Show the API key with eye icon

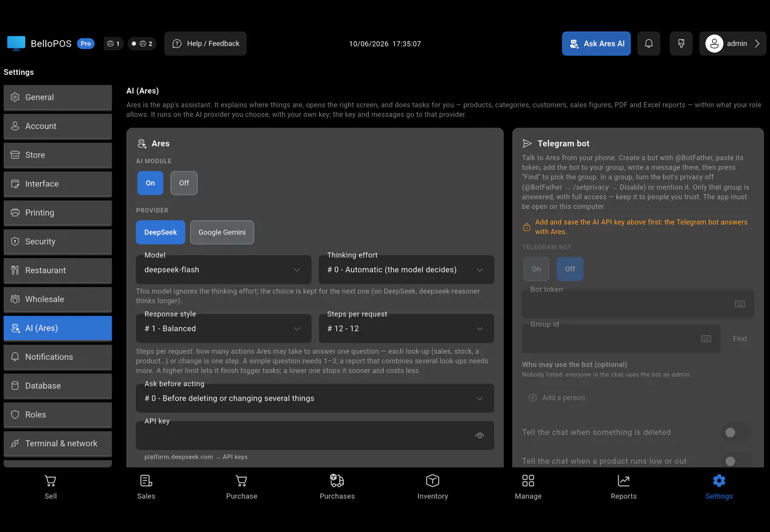480,435
